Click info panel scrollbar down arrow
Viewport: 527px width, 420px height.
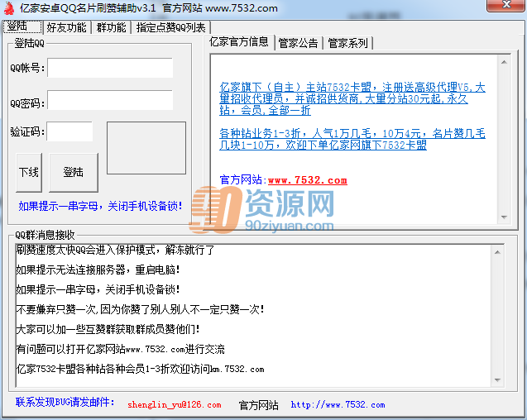[x=504, y=217]
